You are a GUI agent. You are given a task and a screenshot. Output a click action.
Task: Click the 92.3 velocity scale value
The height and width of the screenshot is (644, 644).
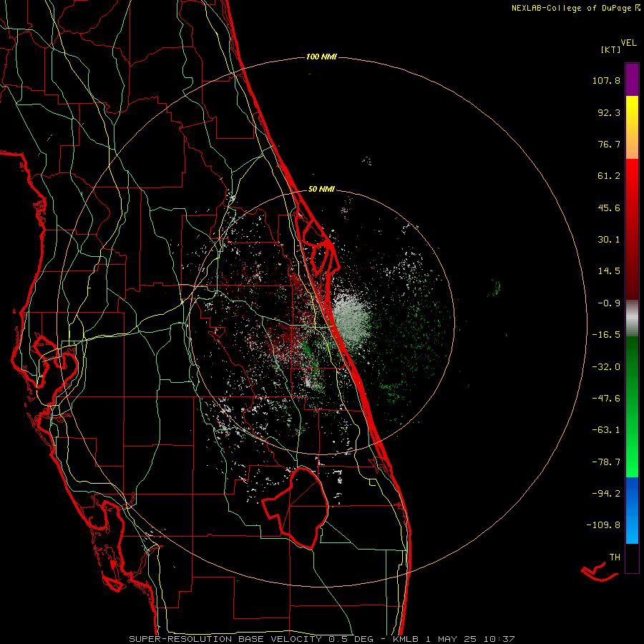pyautogui.click(x=609, y=112)
